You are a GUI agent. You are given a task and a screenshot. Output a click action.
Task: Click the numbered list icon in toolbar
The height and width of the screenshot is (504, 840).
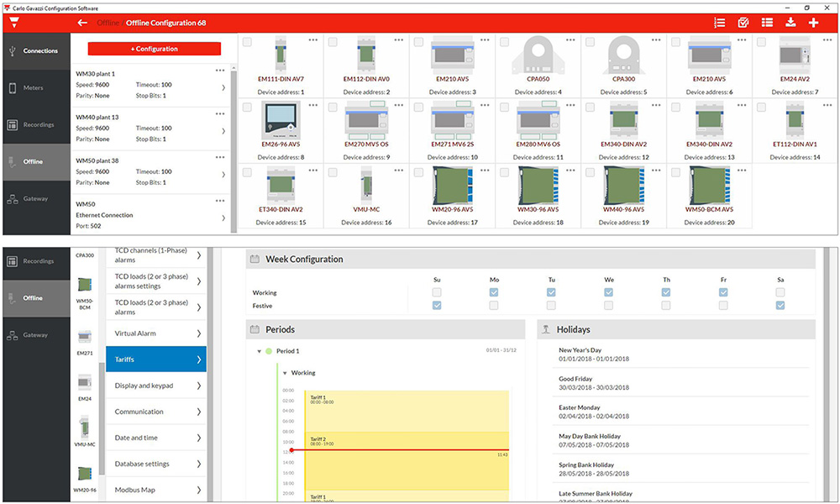[x=719, y=23]
